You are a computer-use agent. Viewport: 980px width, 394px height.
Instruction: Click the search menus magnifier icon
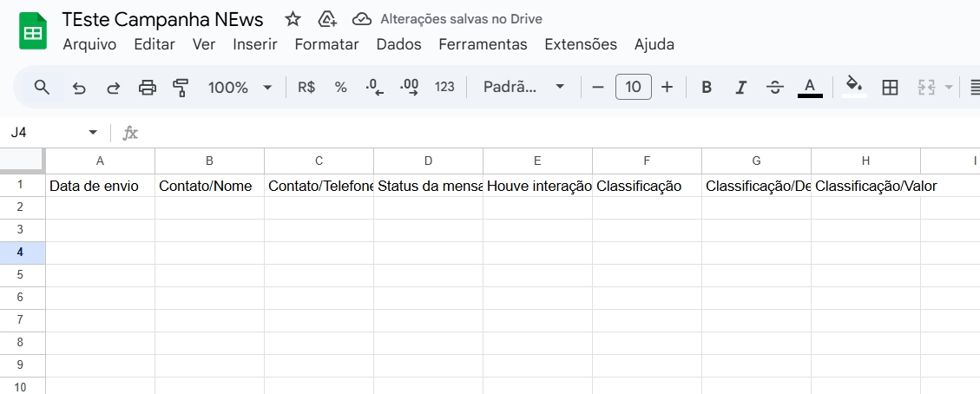click(42, 87)
